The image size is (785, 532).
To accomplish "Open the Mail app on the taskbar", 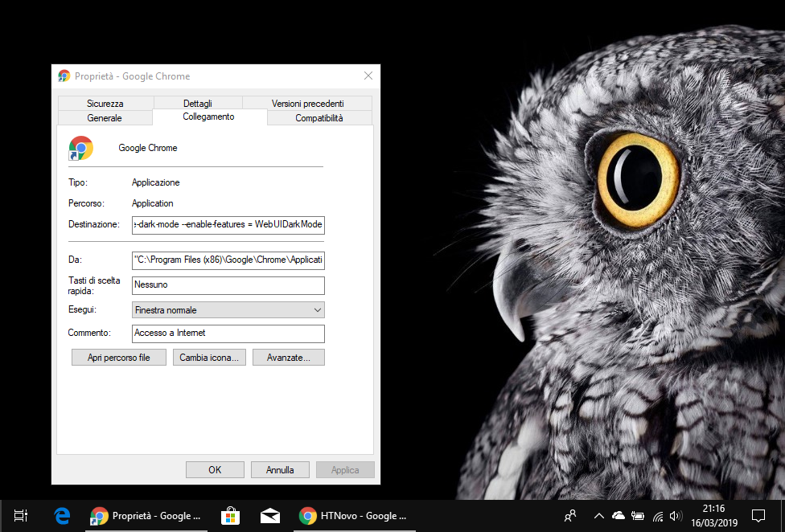I will click(270, 515).
